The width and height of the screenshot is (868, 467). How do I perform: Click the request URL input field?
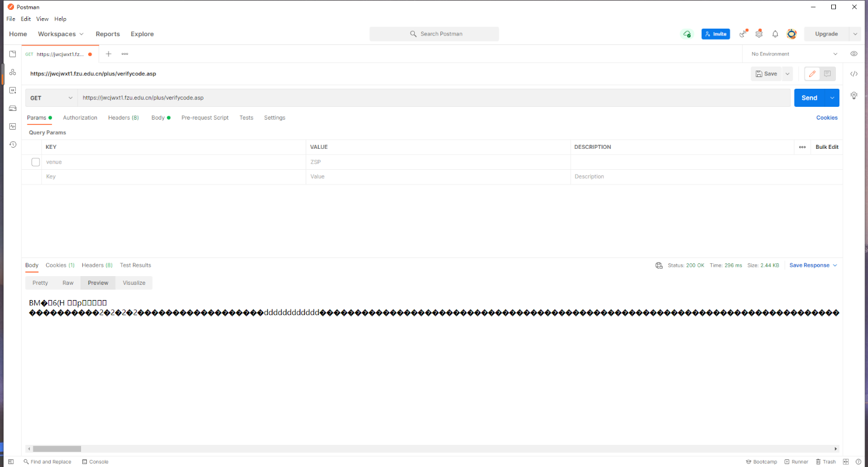click(434, 98)
